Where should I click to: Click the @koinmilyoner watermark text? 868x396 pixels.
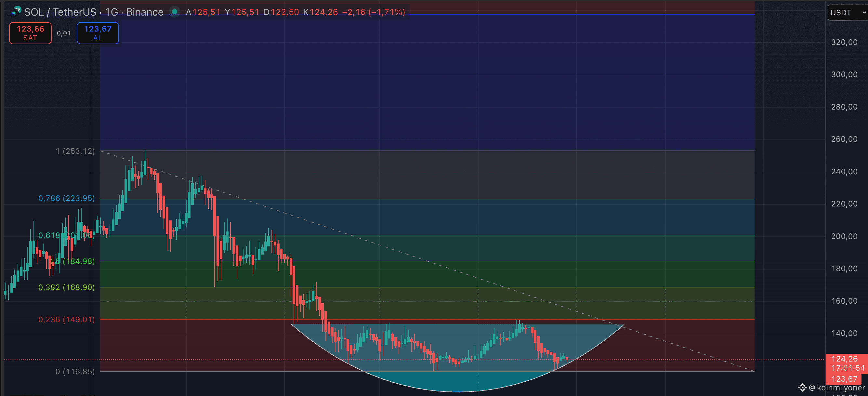tap(837, 388)
